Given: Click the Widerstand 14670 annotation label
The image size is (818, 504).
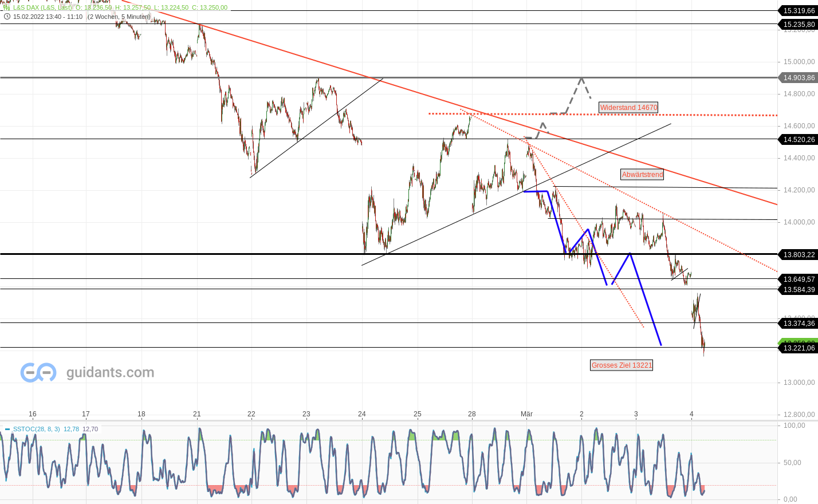Looking at the screenshot, I should pos(628,107).
